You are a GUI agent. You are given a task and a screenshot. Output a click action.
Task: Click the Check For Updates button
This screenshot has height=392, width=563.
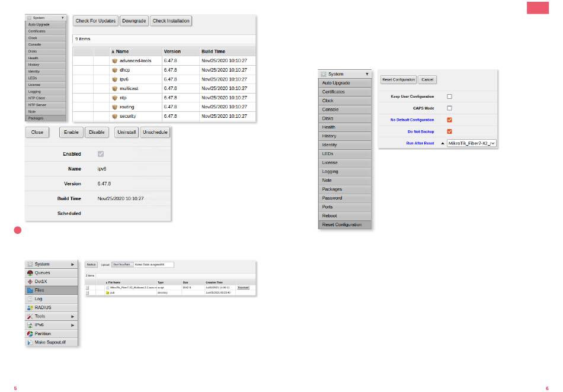pos(95,21)
